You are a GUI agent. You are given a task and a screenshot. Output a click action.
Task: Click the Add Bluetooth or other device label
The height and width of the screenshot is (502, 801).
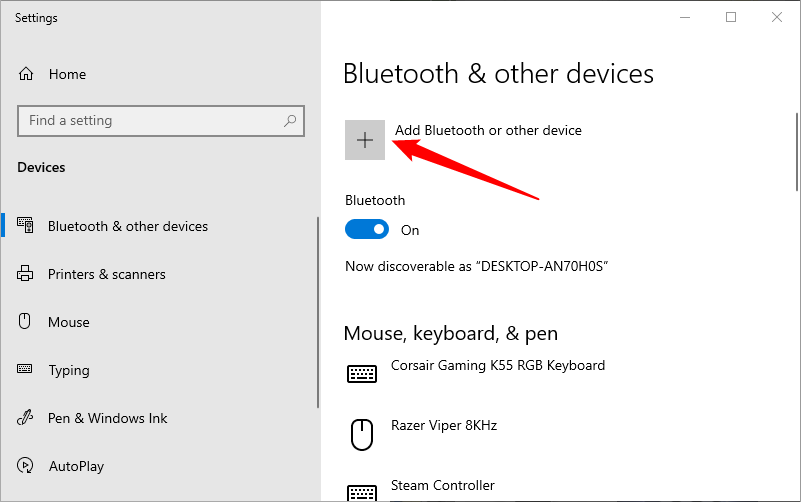pyautogui.click(x=488, y=130)
